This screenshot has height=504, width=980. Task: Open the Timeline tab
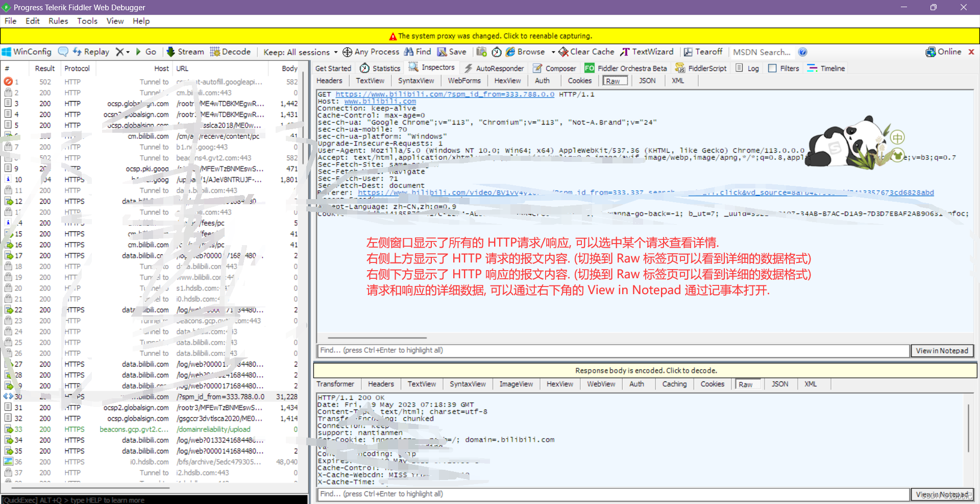pyautogui.click(x=826, y=68)
